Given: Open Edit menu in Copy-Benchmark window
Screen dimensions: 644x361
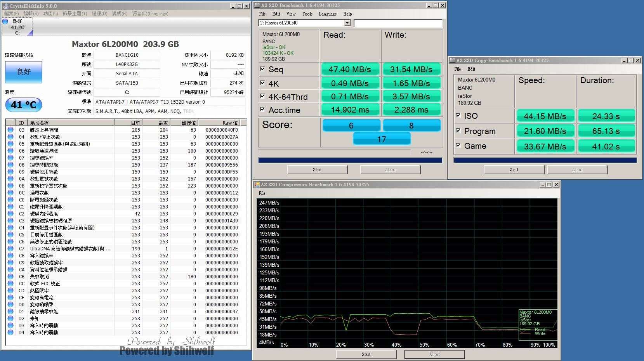Looking at the screenshot, I should [471, 69].
